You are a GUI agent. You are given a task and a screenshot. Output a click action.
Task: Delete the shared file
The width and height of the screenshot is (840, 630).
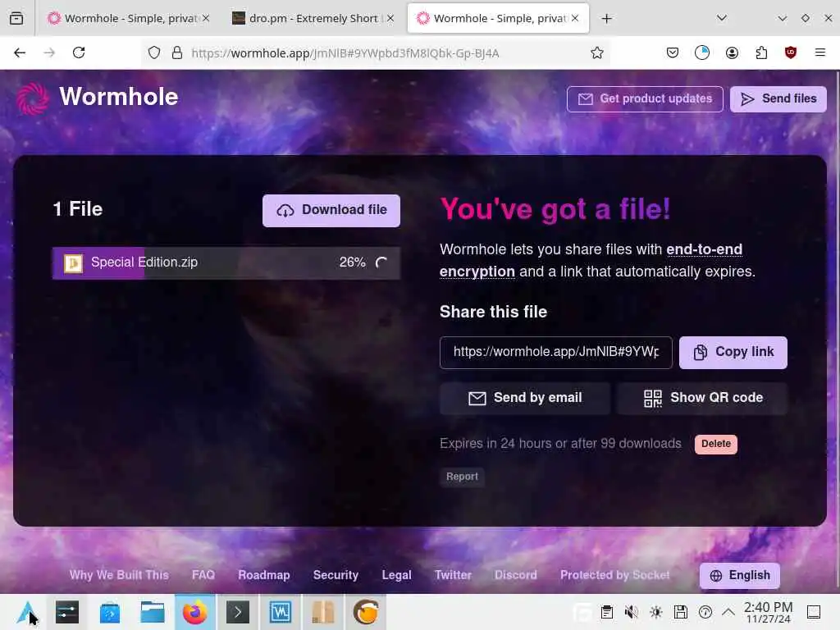(x=715, y=444)
